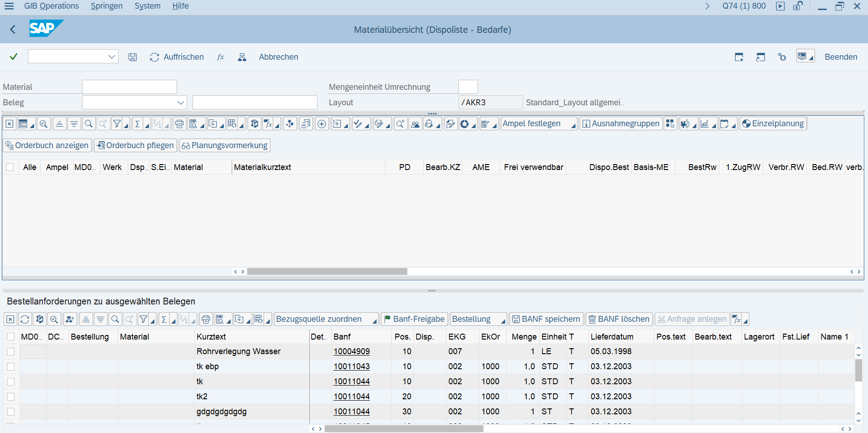The image size is (868, 433).
Task: Click the upper grid horizontal scrollbar thumb
Action: tap(327, 272)
